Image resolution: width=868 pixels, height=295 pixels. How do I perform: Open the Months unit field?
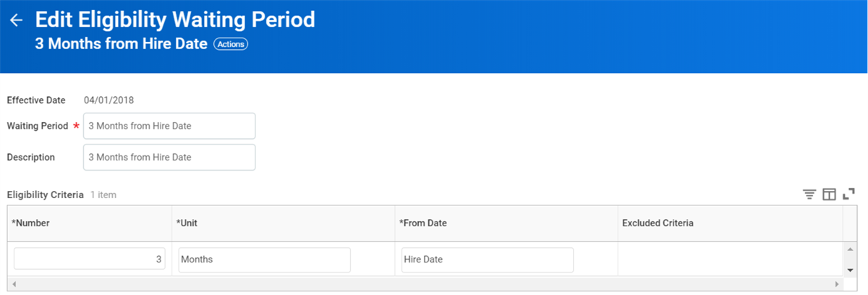(265, 260)
